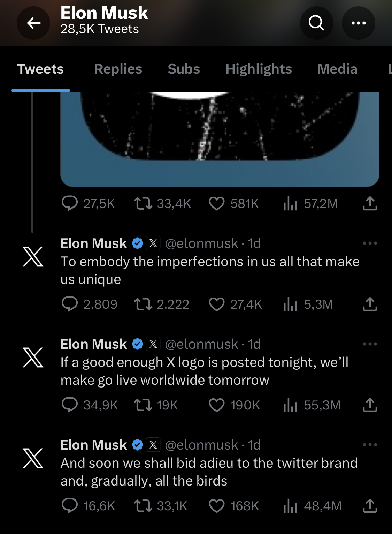
Task: Share the top tweet with 57,2M views
Action: point(370,204)
